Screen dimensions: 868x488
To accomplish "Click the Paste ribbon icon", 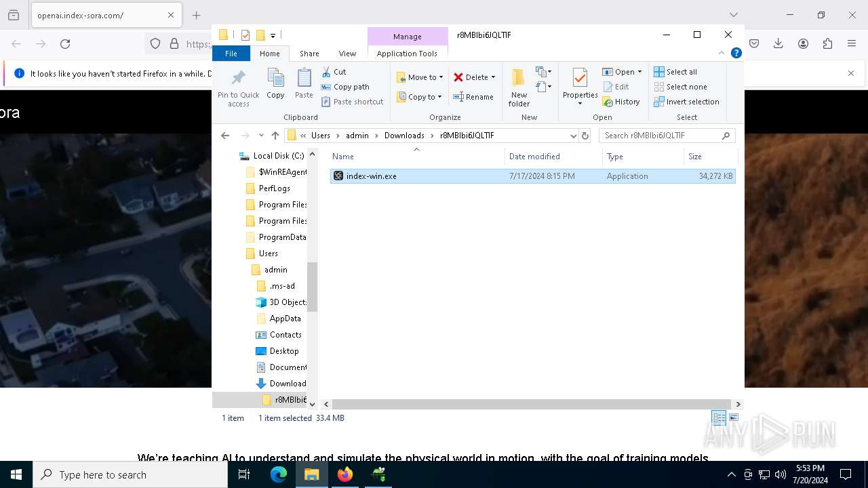I will 304,84.
